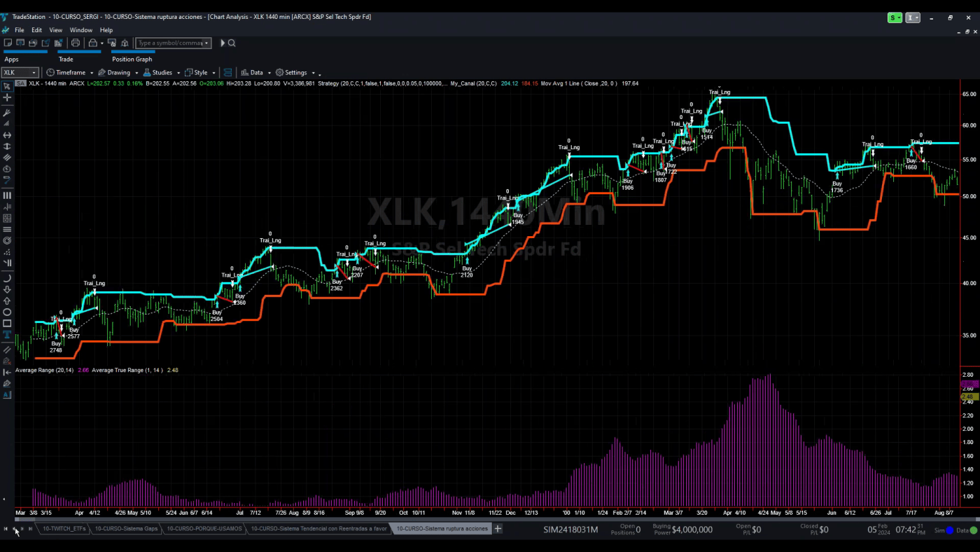This screenshot has width=980, height=552.
Task: Click the My_Canal (20,C,C) indicator label
Action: (474, 83)
